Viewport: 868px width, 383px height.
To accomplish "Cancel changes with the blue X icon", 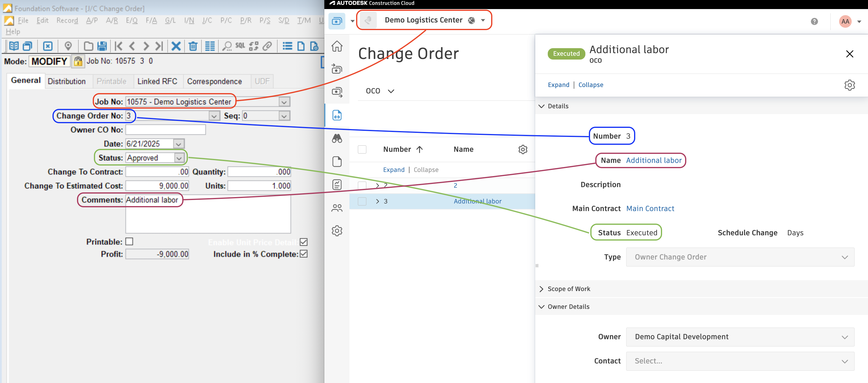I will (x=176, y=46).
